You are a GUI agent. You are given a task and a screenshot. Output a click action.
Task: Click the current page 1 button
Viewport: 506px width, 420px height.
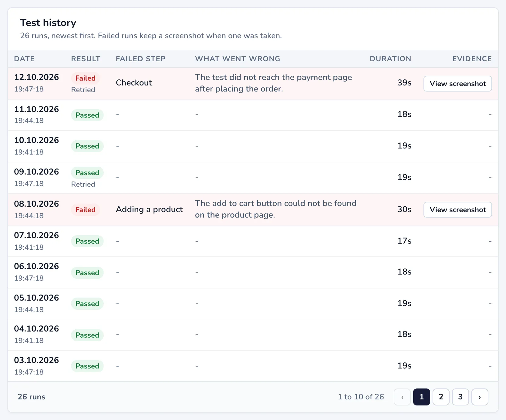(x=421, y=397)
